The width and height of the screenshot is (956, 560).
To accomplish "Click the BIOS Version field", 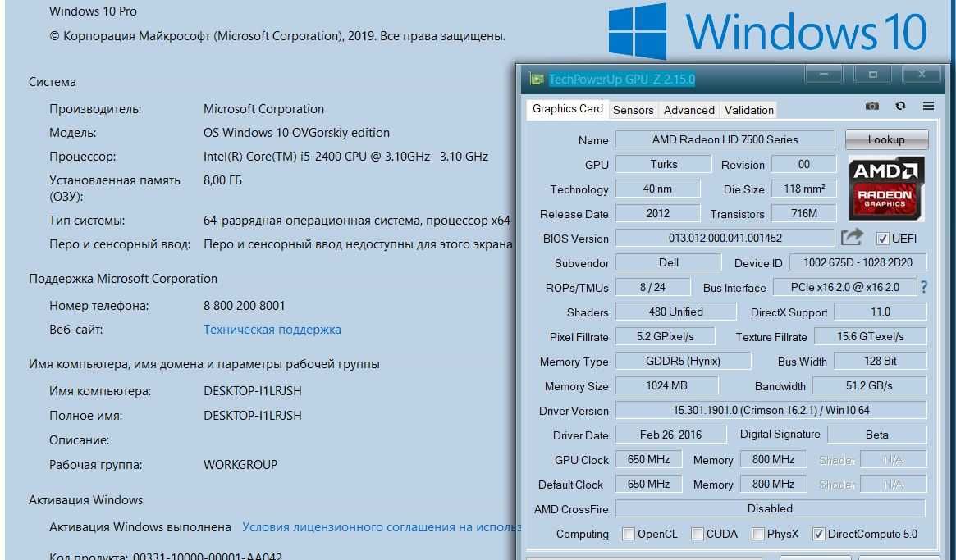I will (x=725, y=238).
